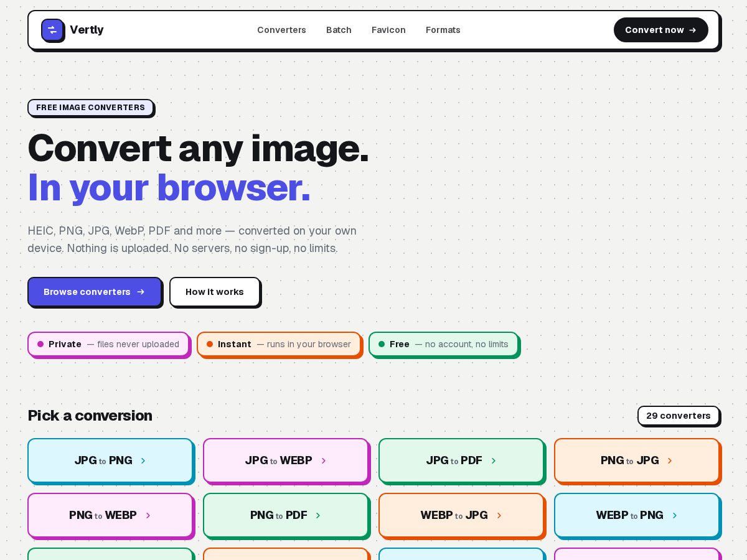Open the PNG to PDF converter
The height and width of the screenshot is (560, 747).
(x=286, y=515)
